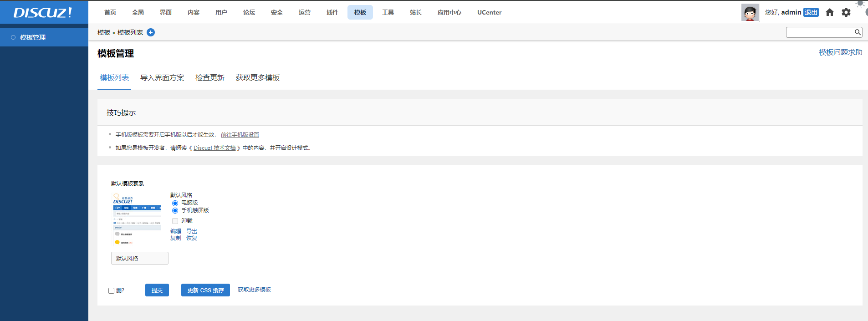The height and width of the screenshot is (321, 868).
Task: Check the 卸载 checkbox
Action: (175, 221)
